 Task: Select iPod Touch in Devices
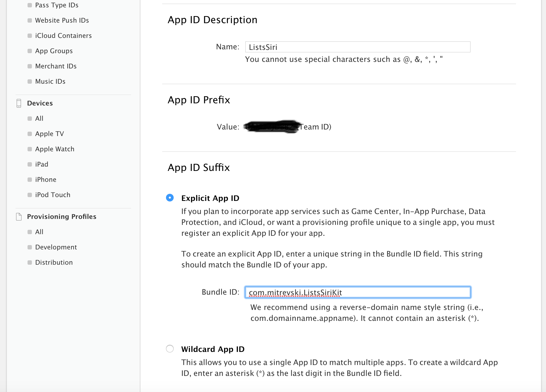tap(53, 195)
